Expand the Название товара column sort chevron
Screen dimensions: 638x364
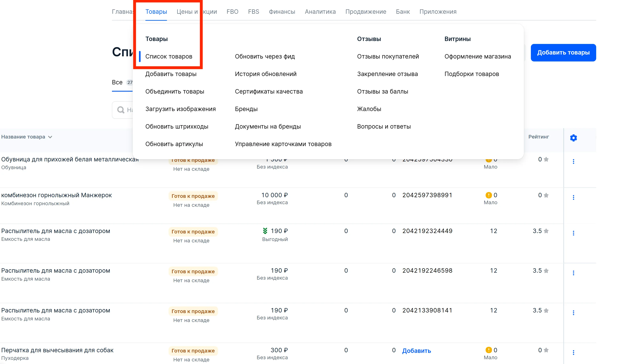coord(50,137)
